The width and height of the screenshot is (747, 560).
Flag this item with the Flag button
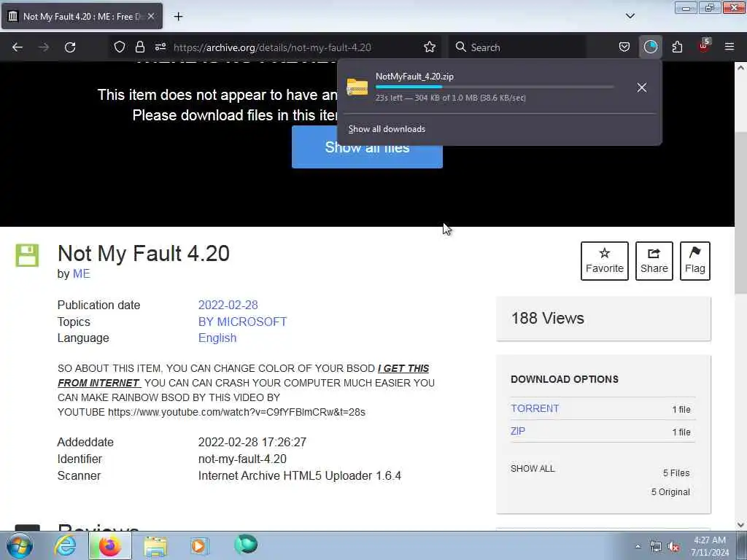(695, 261)
